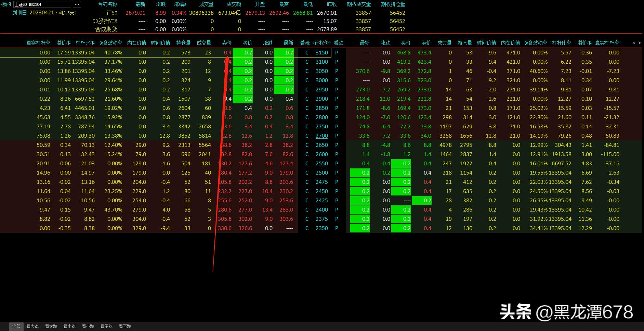Select strike price 2475

[x=321, y=182]
